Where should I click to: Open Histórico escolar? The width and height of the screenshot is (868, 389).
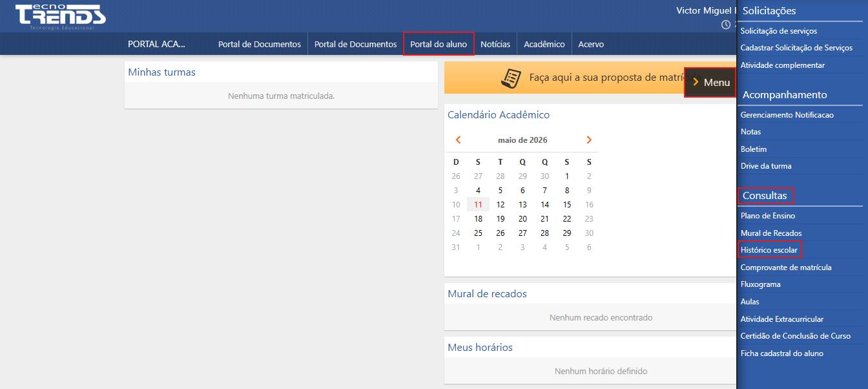(x=769, y=249)
